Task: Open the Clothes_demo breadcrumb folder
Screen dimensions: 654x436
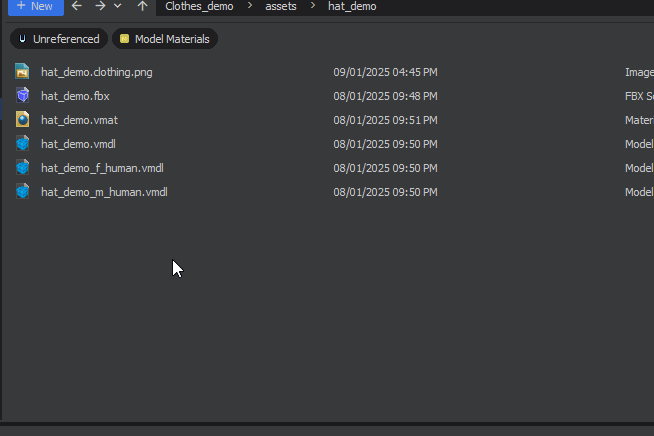Action: click(199, 6)
